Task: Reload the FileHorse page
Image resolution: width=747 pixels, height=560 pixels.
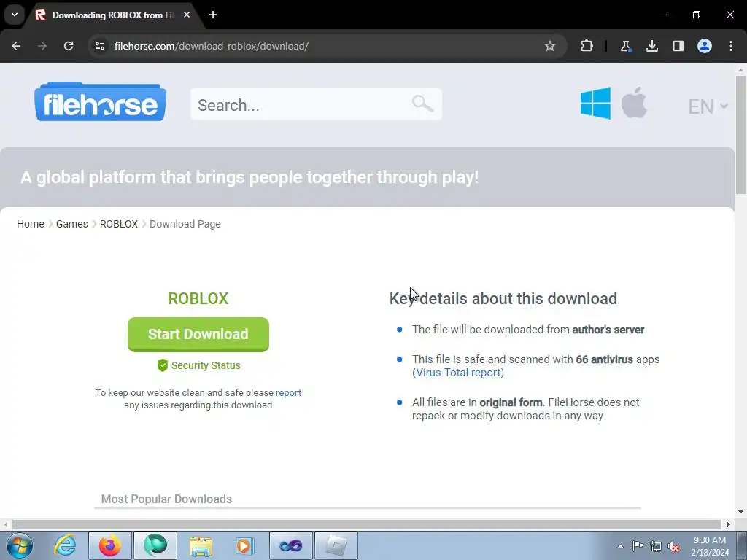Action: (x=69, y=46)
